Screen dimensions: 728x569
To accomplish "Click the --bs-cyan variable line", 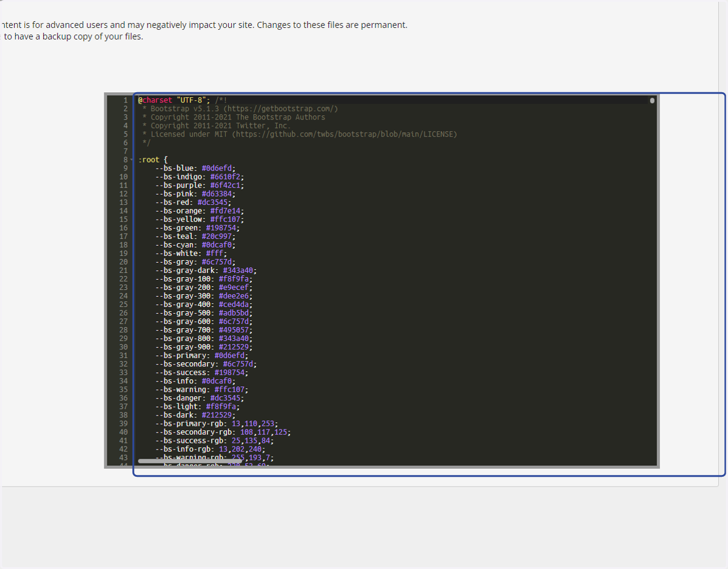I will click(195, 244).
